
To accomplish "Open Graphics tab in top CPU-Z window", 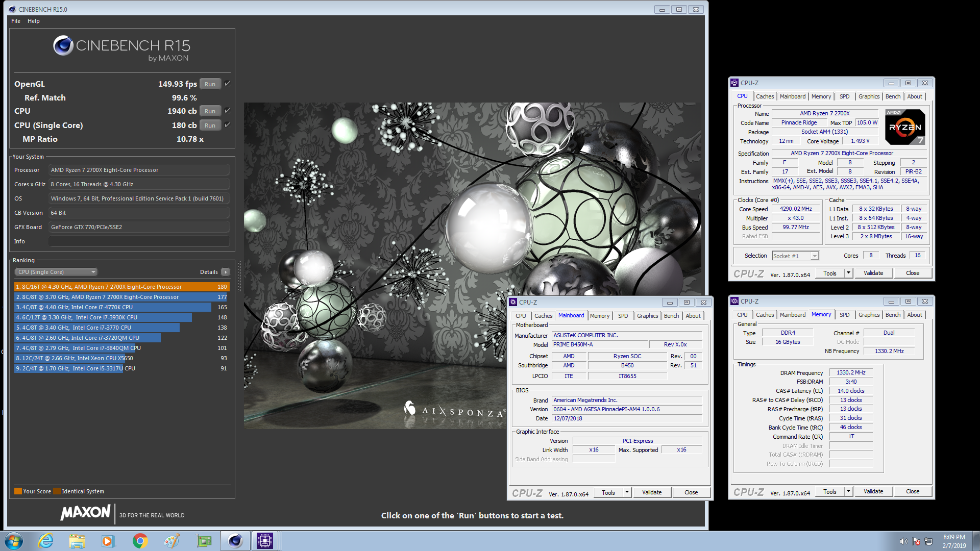I will (x=869, y=96).
